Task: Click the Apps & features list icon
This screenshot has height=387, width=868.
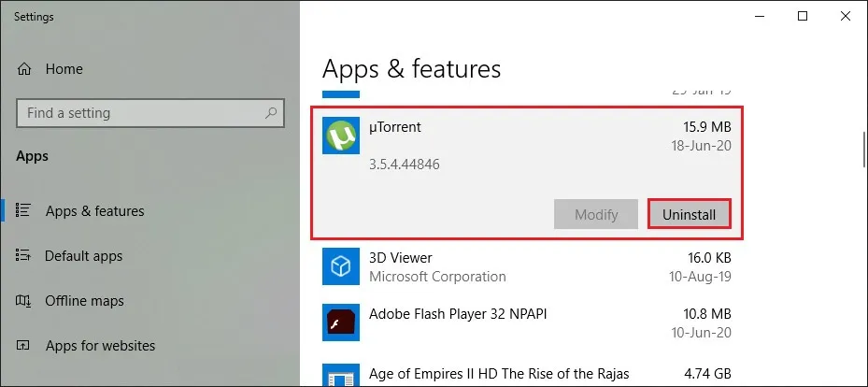Action: click(x=23, y=210)
